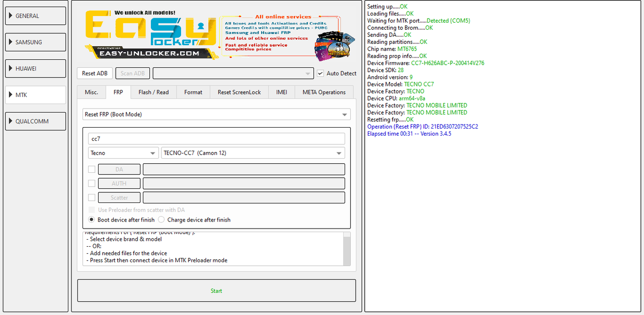Screen dimensions: 644x315
Task: Click the Scan ADB button
Action: pyautogui.click(x=132, y=73)
